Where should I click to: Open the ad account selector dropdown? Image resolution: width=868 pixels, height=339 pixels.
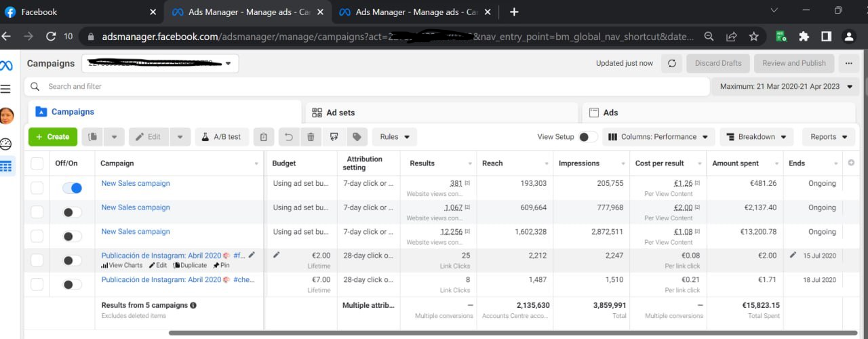click(160, 64)
